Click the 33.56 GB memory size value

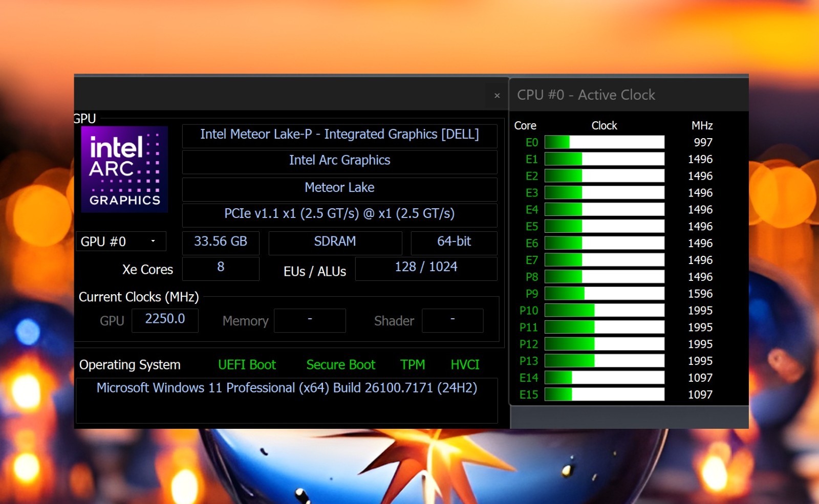[x=221, y=242]
